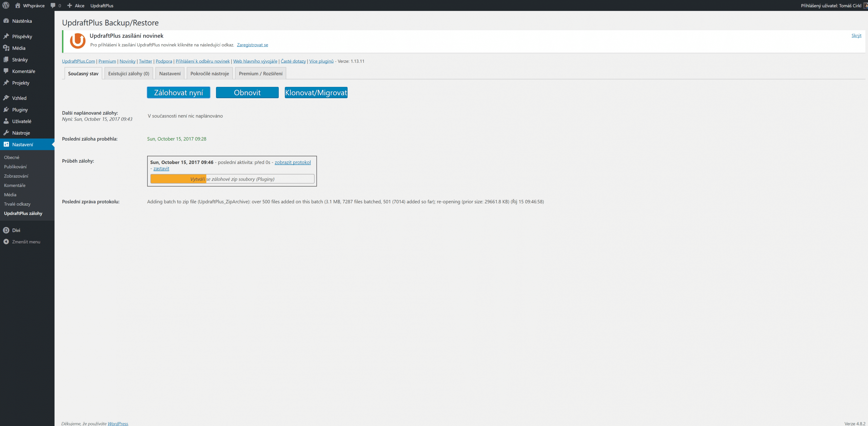Open Web hlavního vývojáře link
Image resolution: width=868 pixels, height=426 pixels.
(255, 61)
